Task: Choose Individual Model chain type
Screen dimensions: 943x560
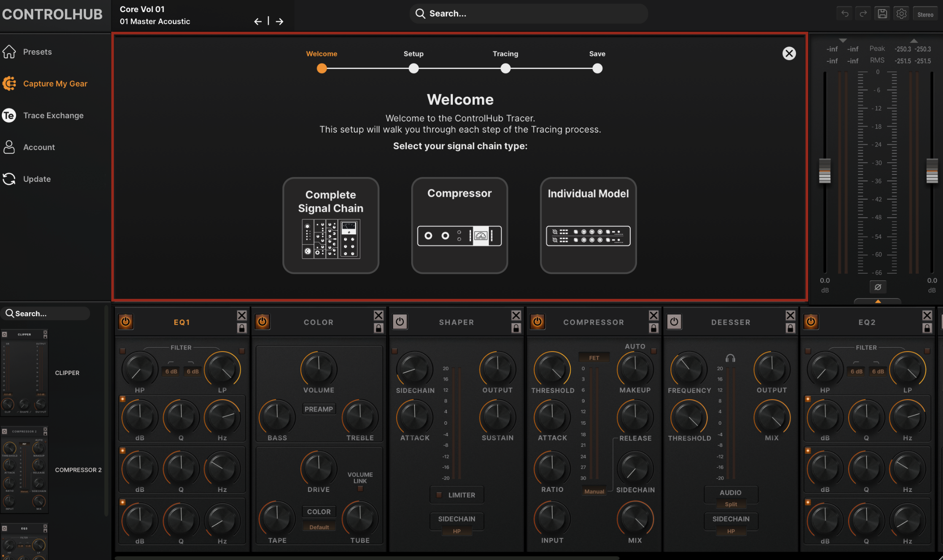Action: (x=588, y=225)
